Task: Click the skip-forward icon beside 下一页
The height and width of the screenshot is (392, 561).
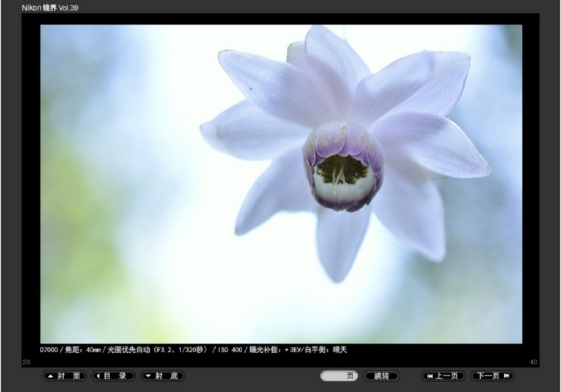Action: [506, 376]
